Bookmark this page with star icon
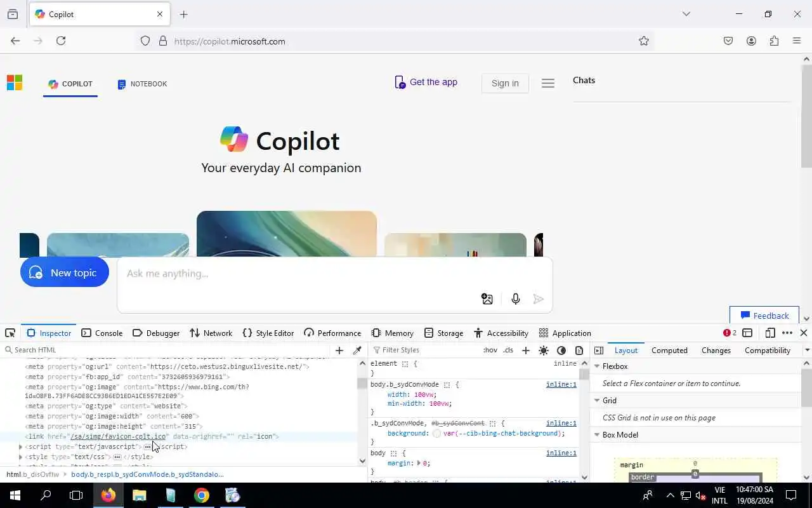The width and height of the screenshot is (812, 508). tap(644, 41)
